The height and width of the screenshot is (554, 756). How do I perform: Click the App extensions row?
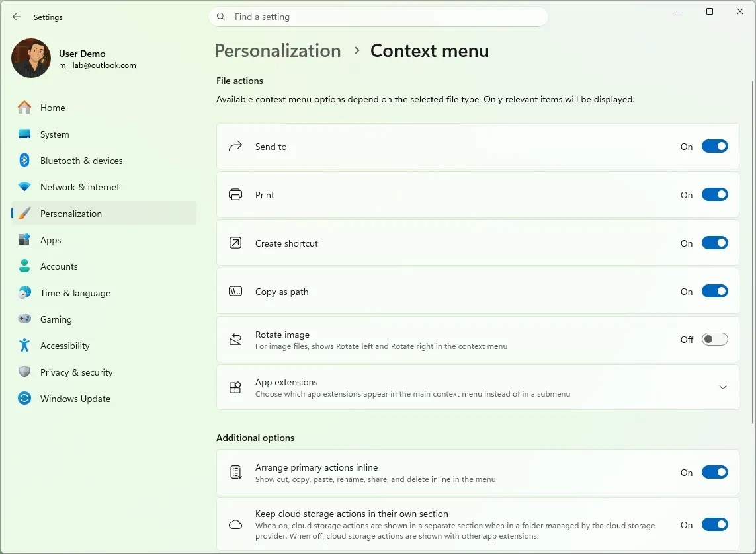[478, 388]
